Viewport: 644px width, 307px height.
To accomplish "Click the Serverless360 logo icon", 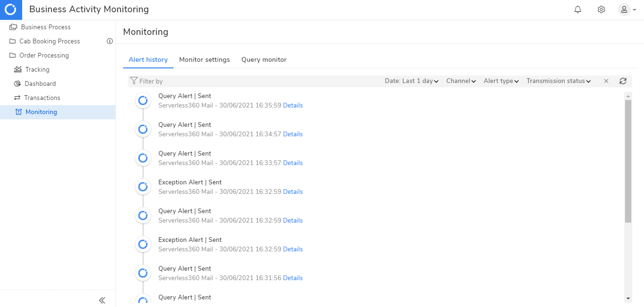I will (11, 9).
